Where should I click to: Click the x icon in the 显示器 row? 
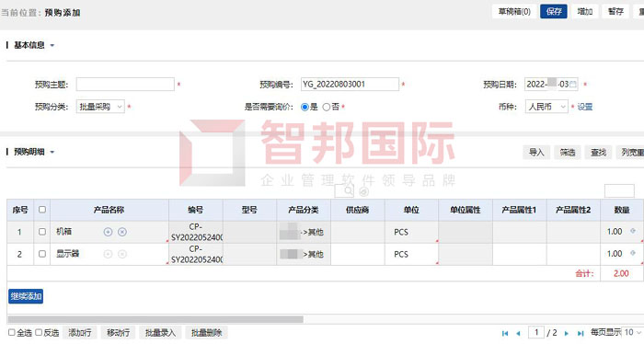click(x=122, y=254)
